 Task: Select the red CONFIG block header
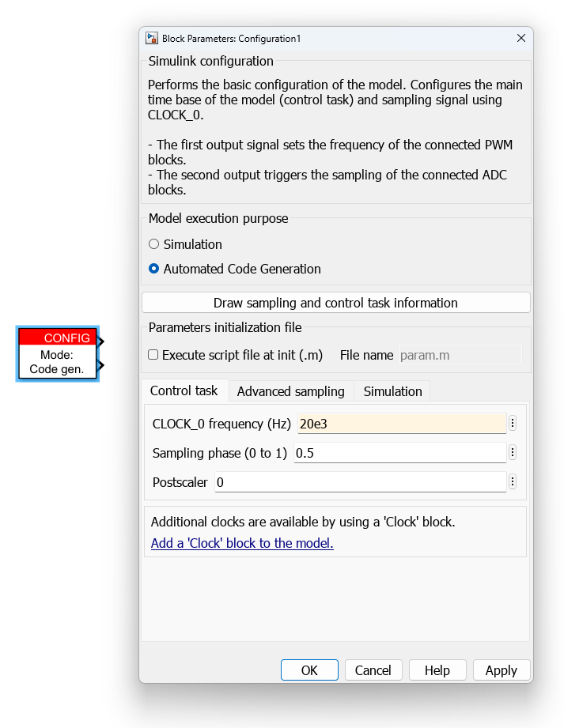58,338
